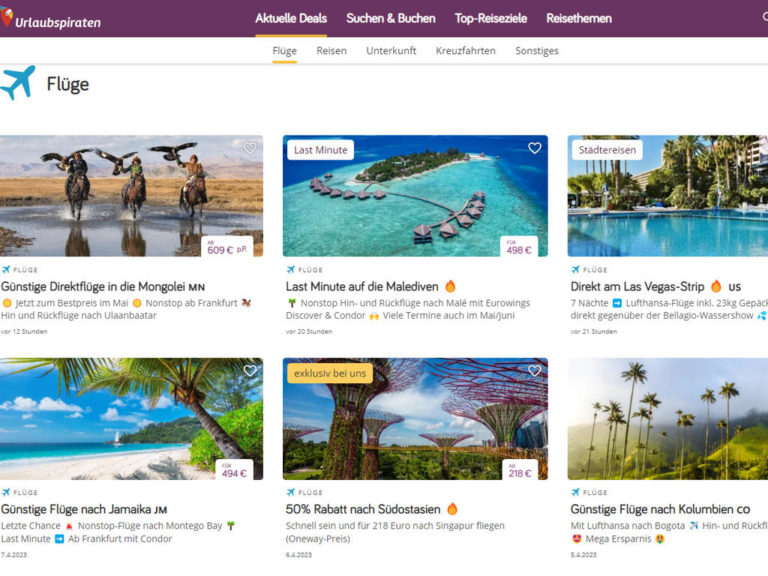768x576 pixels.
Task: Toggle heart on Malediven Last Minute deal
Action: (534, 148)
